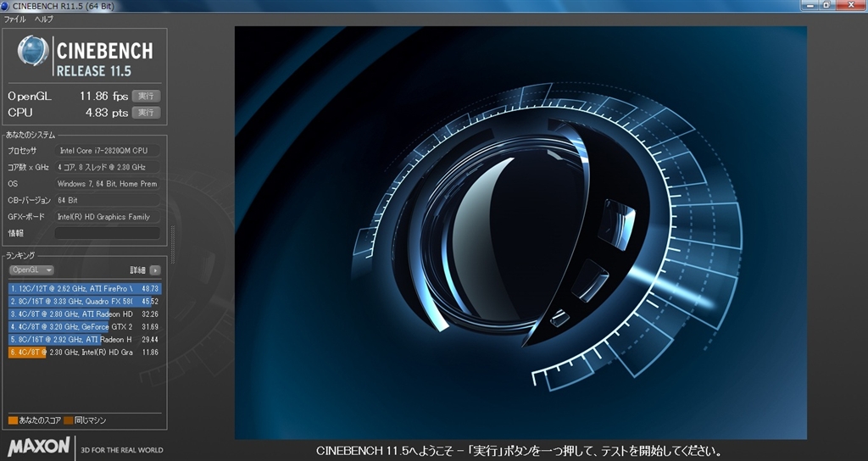This screenshot has height=461, width=868.
Task: Run the CPU test with 実行 button
Action: pos(146,113)
